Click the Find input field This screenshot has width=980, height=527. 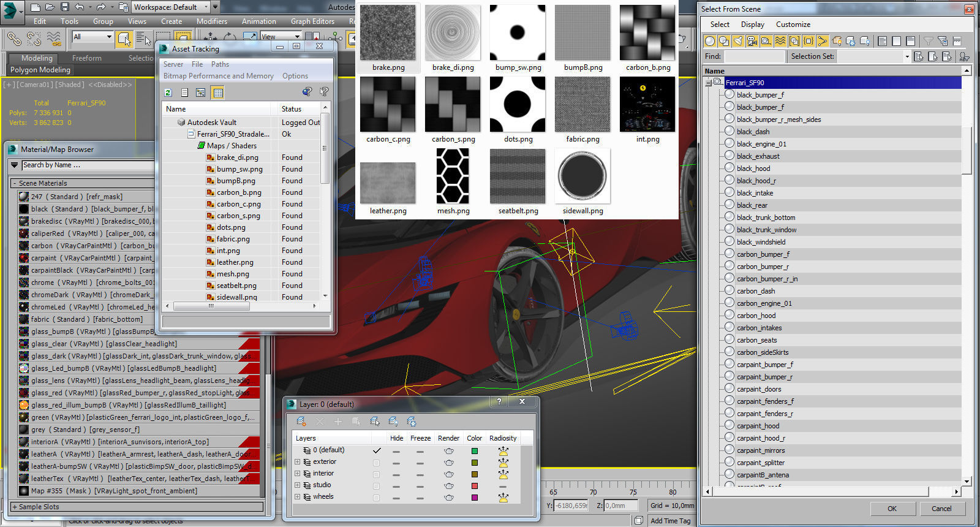[x=754, y=56]
